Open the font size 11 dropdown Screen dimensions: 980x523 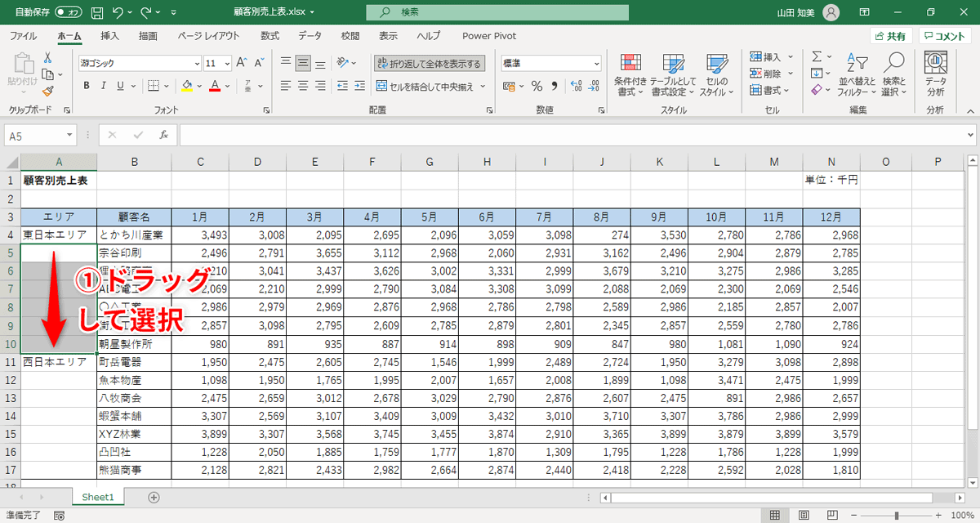tap(227, 63)
